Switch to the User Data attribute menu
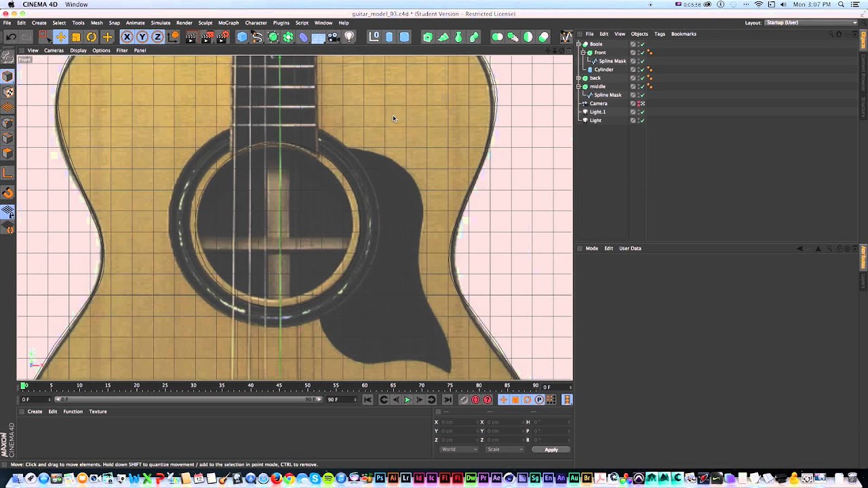868x488 pixels. click(x=630, y=249)
